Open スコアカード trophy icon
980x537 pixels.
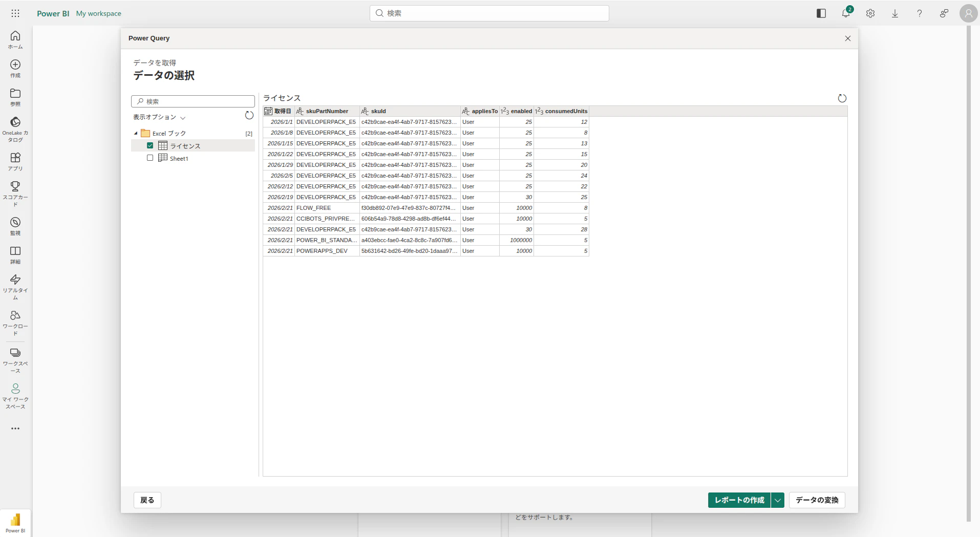point(15,194)
